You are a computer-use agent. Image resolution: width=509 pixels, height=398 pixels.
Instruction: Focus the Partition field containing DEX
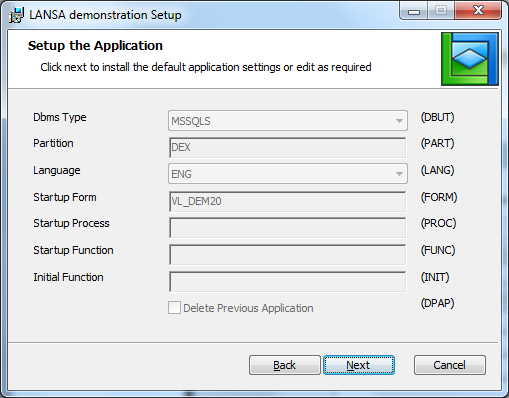288,147
